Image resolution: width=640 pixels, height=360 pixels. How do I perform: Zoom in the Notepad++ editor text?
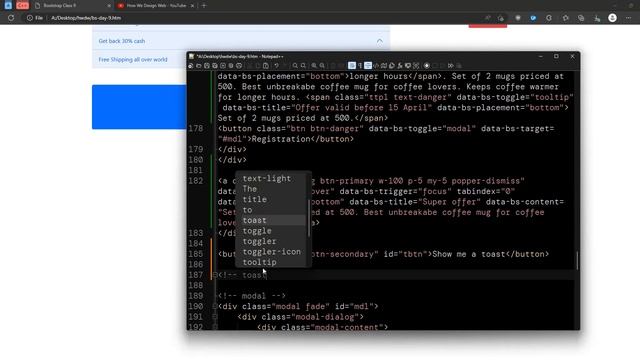coord(313,66)
